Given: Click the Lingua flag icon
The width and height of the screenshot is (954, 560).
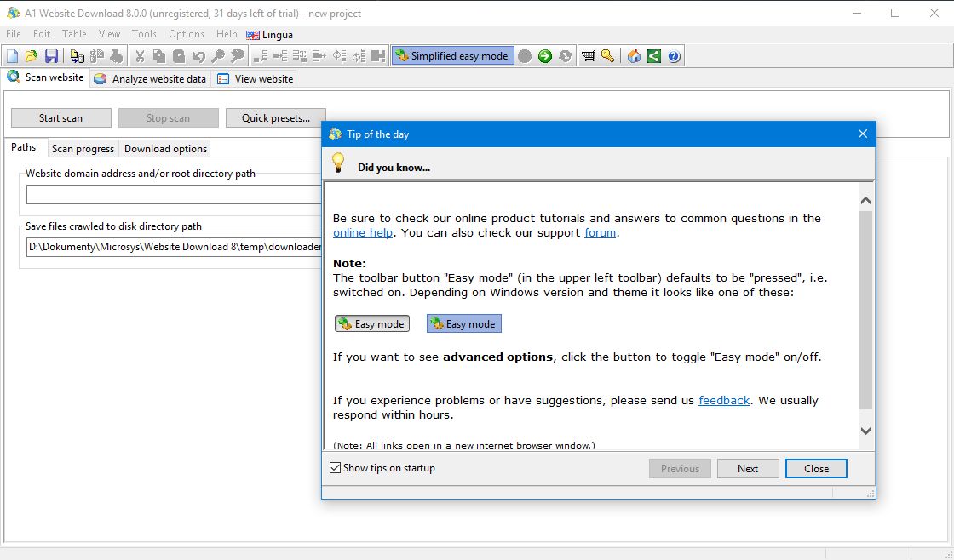Looking at the screenshot, I should pyautogui.click(x=252, y=35).
